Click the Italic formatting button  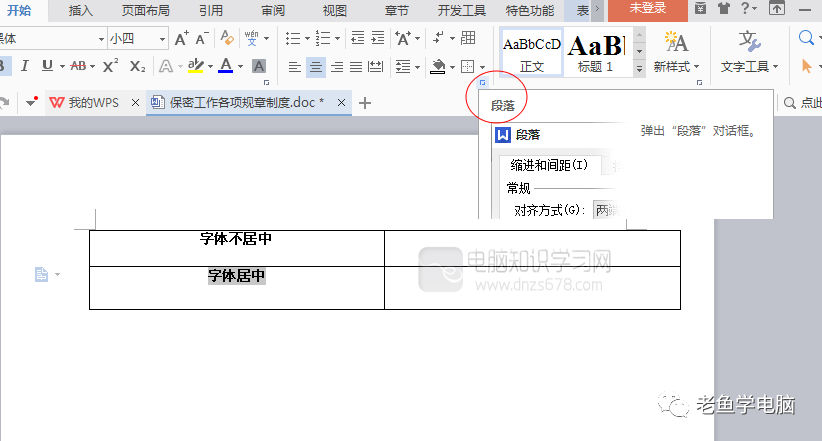tap(23, 66)
